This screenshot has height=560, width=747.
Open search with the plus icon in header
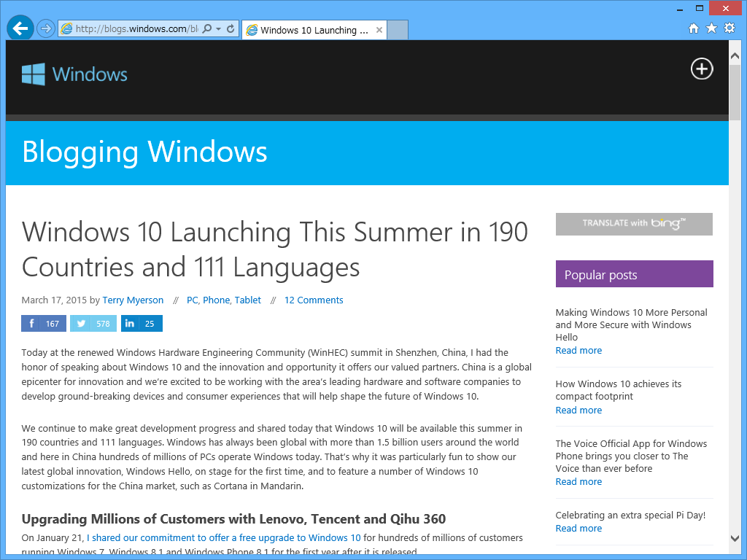[x=701, y=69]
